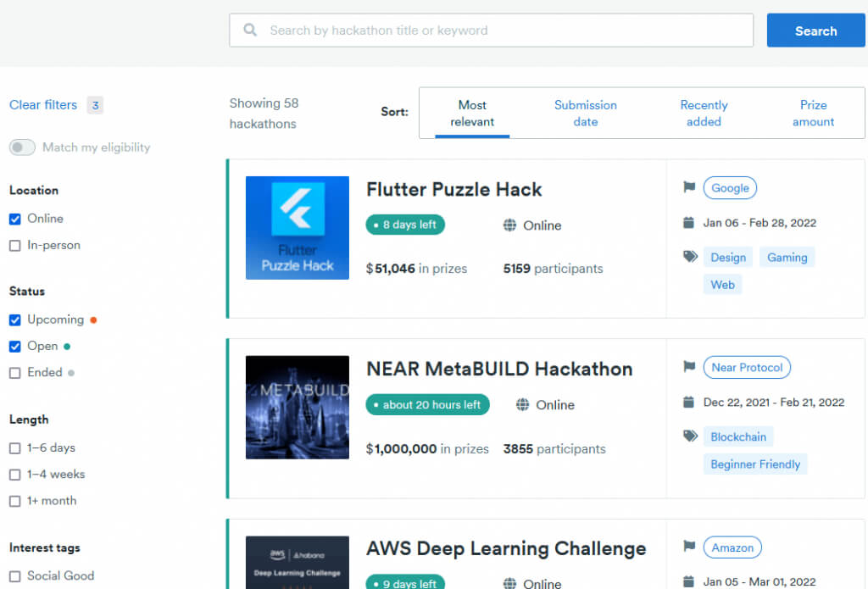Viewport: 868px width, 589px height.
Task: Click the 8 days left badge
Action: (x=405, y=225)
